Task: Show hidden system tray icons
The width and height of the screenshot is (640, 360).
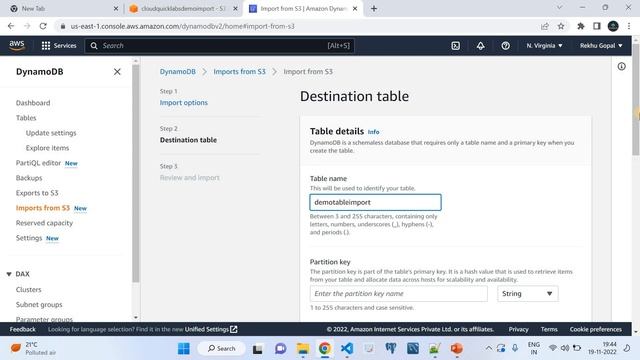Action: click(x=488, y=348)
